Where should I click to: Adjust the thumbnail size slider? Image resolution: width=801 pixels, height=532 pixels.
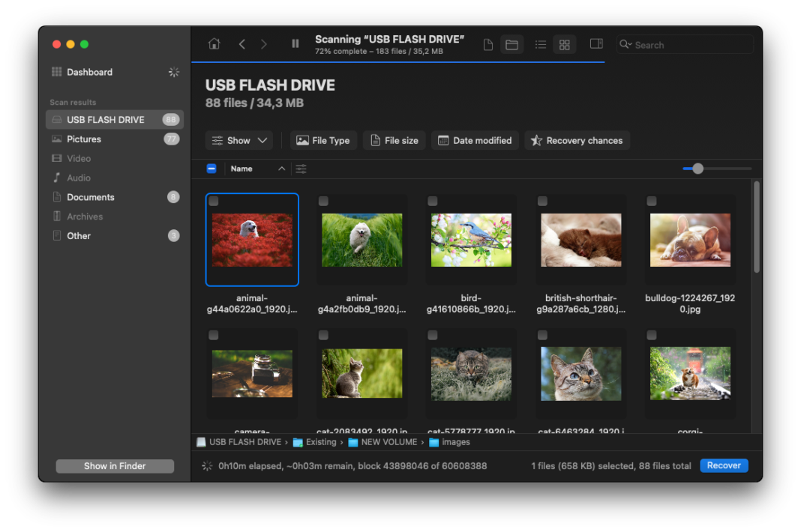tap(698, 169)
